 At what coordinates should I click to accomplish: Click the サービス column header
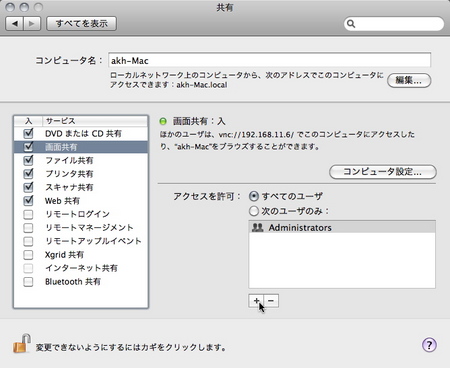pyautogui.click(x=95, y=121)
